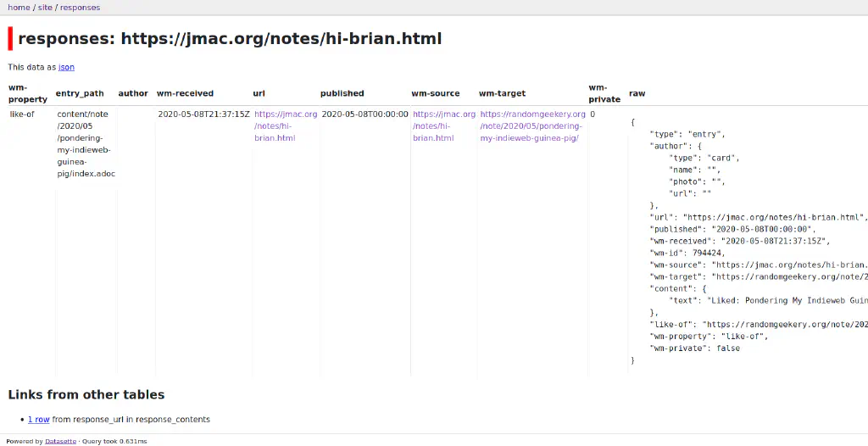
Task: Click the 'like-of' table cell
Action: tap(22, 114)
